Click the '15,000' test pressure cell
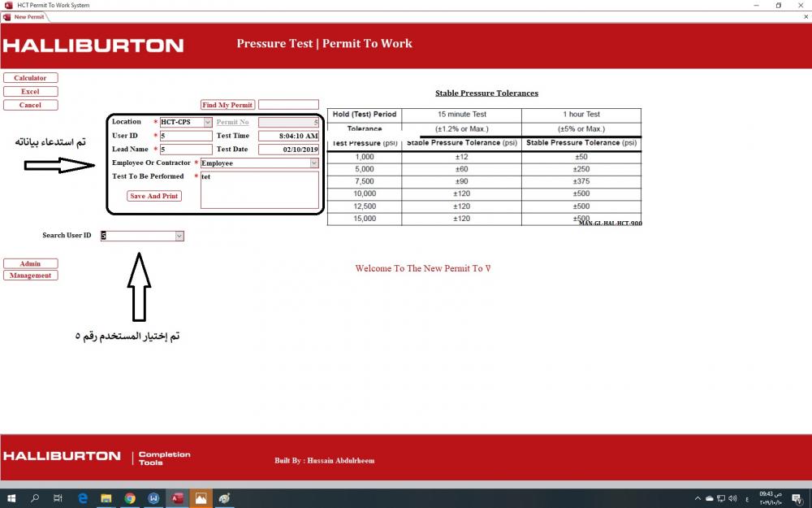Screen dimensions: 812x508 point(365,219)
